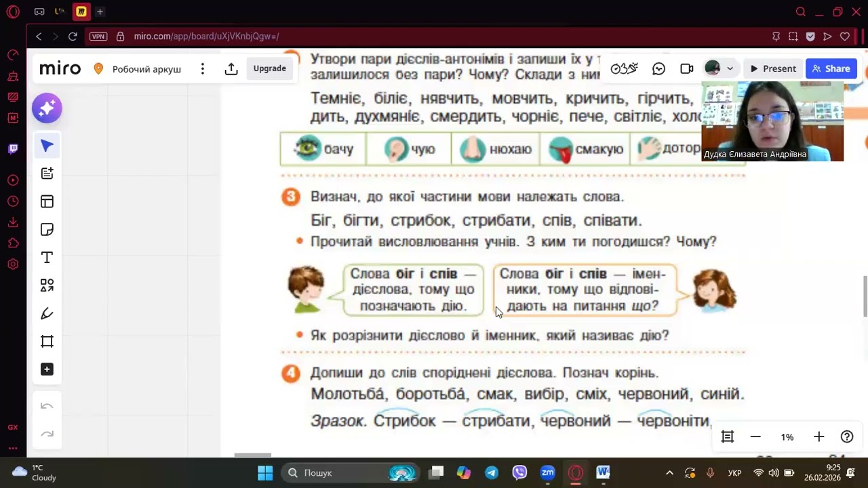Add page to bookmarks heart

pyautogui.click(x=845, y=37)
